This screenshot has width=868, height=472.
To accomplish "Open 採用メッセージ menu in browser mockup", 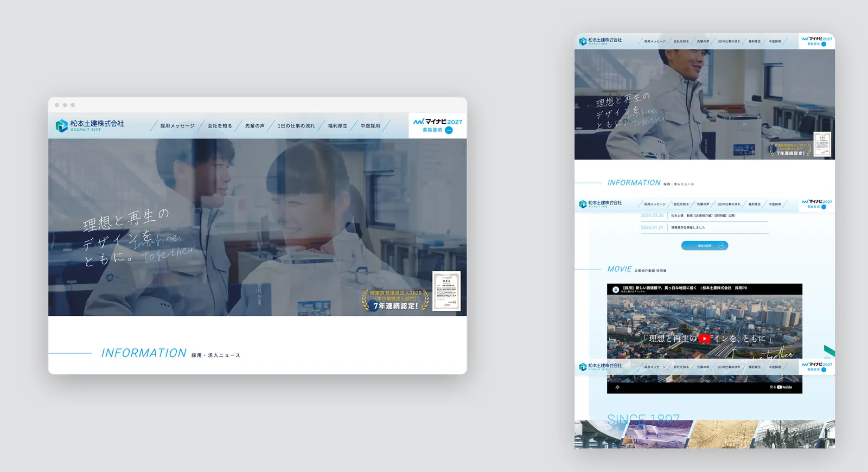I will click(177, 126).
